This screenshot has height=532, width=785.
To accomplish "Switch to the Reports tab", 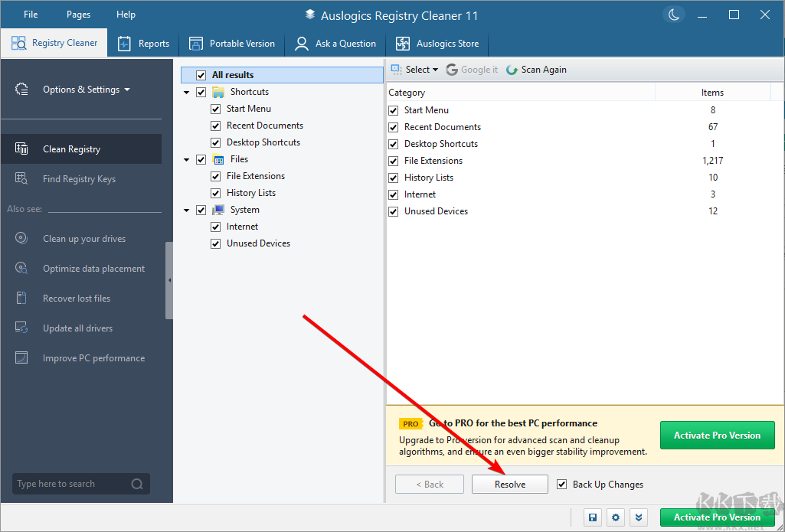I will [143, 44].
